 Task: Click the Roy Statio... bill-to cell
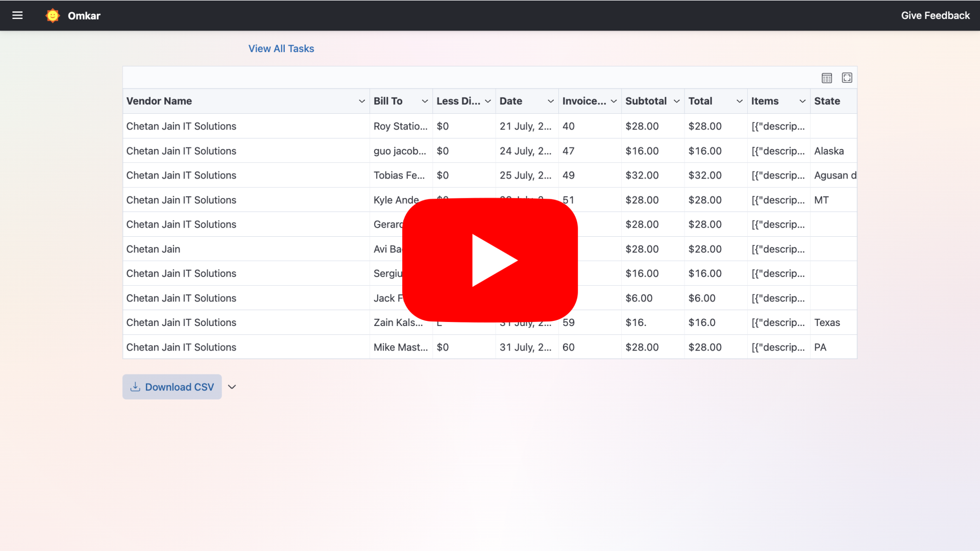coord(401,126)
